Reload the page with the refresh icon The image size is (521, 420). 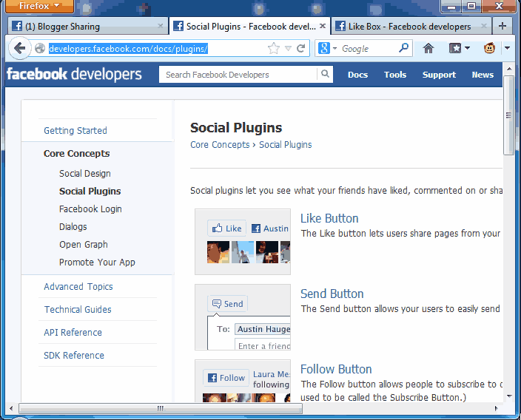tap(301, 49)
